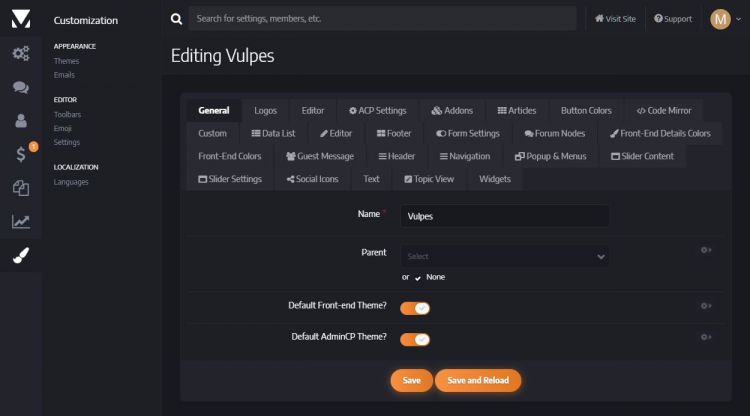The width and height of the screenshot is (750, 416).
Task: Toggle Default Front-end Theme switch
Action: coord(415,308)
